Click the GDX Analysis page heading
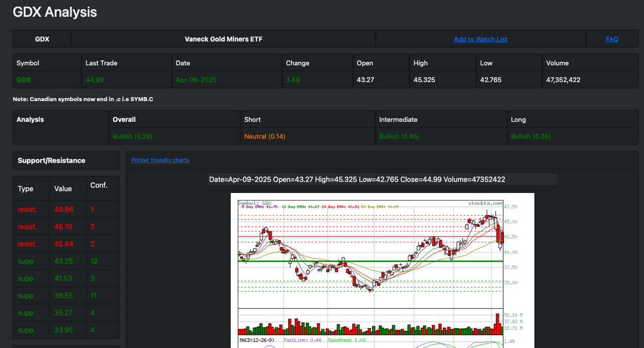 pyautogui.click(x=55, y=12)
